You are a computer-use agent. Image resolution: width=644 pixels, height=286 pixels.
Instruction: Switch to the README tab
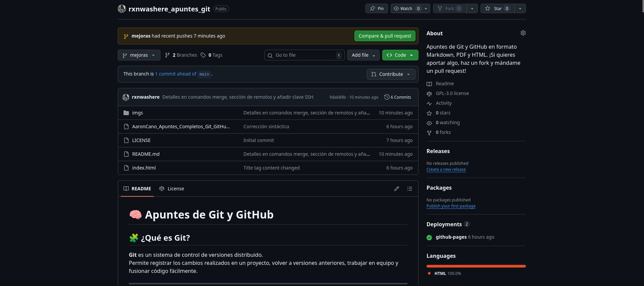pyautogui.click(x=137, y=189)
